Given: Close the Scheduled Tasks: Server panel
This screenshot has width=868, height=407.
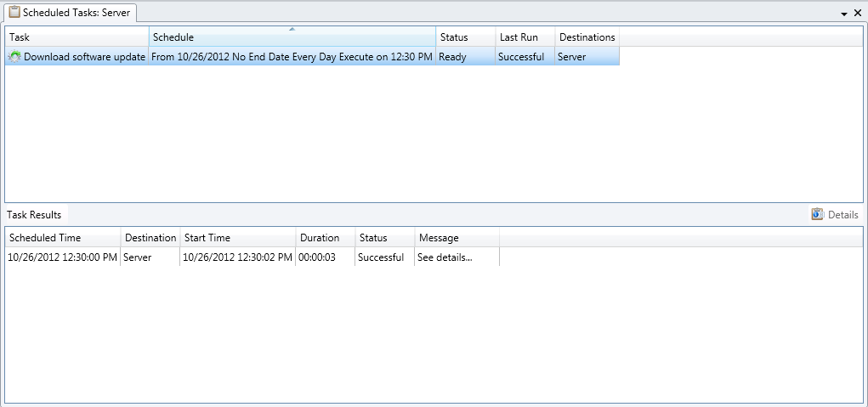Looking at the screenshot, I should 857,14.
